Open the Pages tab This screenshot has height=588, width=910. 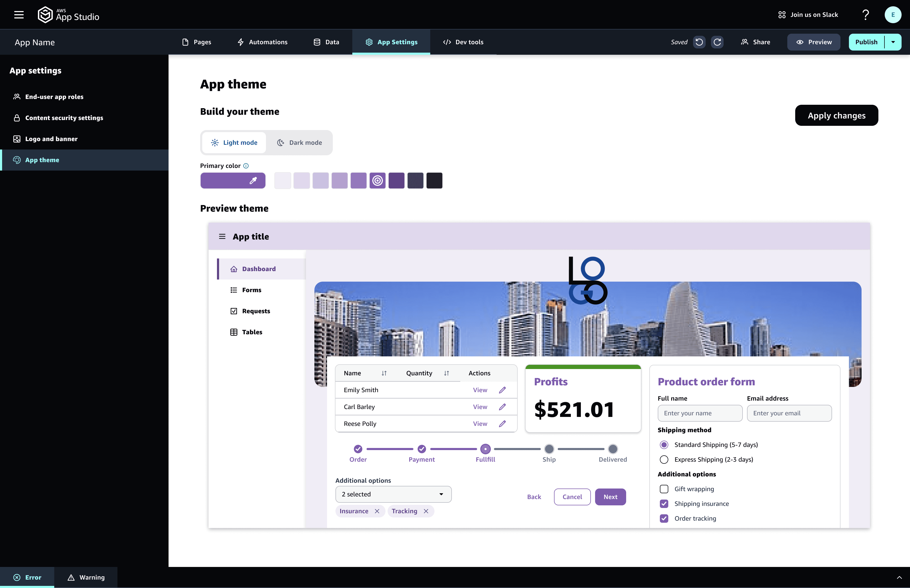click(x=196, y=42)
